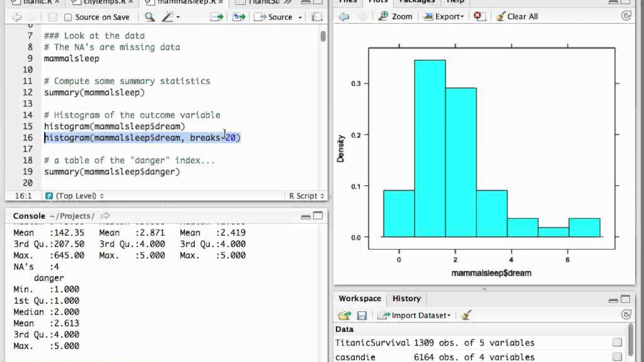The width and height of the screenshot is (644, 362).
Task: Minimize the Workspace pane
Action: pos(613,300)
